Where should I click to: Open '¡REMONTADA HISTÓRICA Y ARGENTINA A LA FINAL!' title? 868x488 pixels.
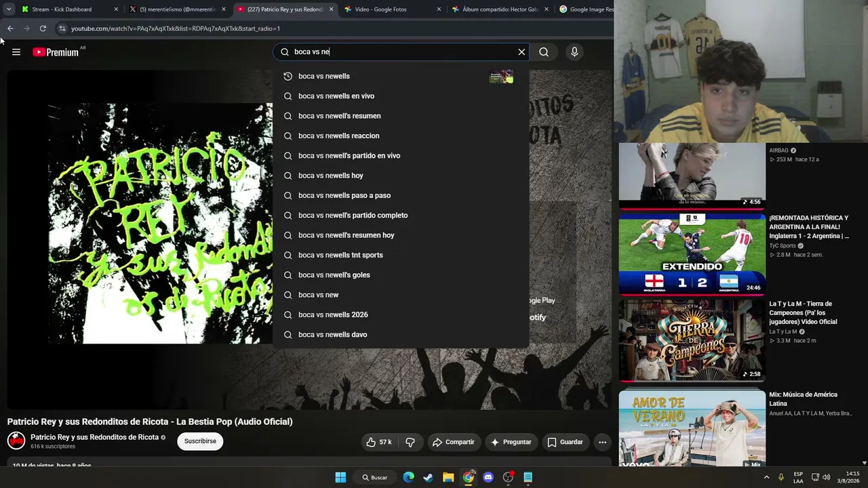pos(809,227)
